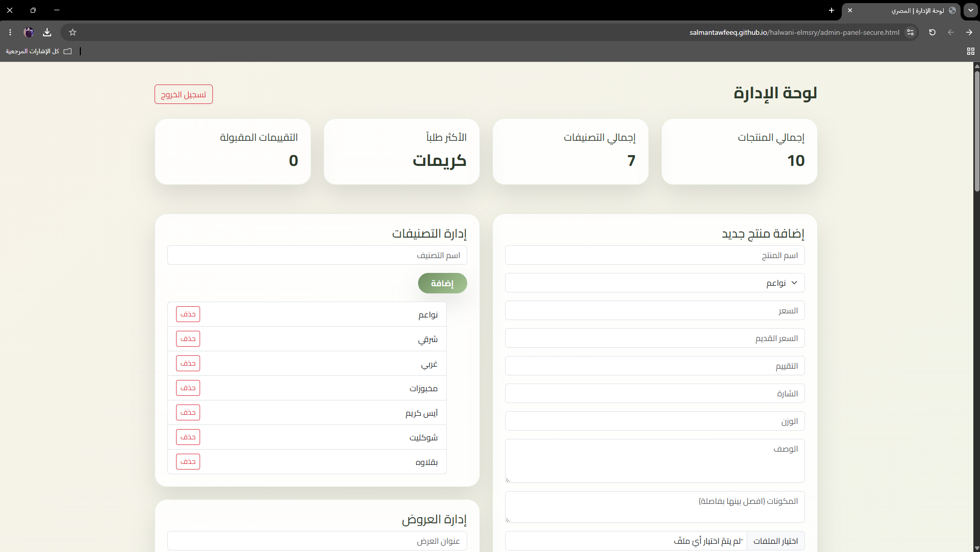Delete the شرقي category
This screenshot has height=552, width=980.
coord(188,338)
